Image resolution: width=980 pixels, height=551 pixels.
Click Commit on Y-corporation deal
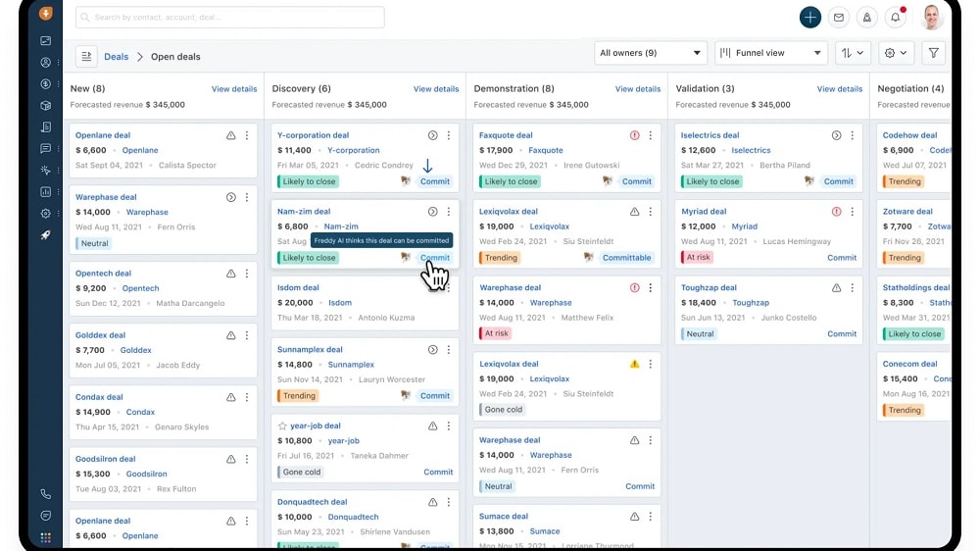(435, 181)
